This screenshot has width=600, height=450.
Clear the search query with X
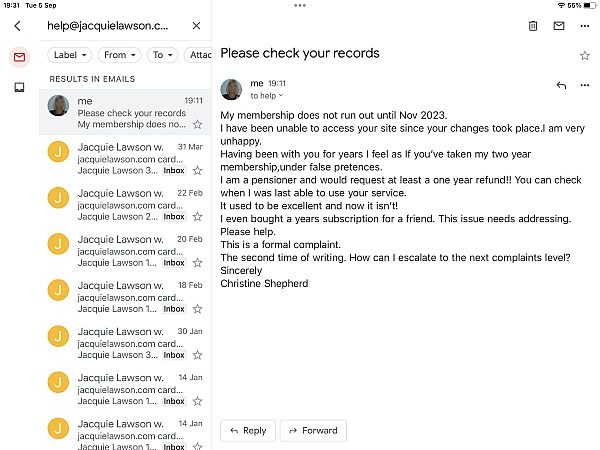196,26
